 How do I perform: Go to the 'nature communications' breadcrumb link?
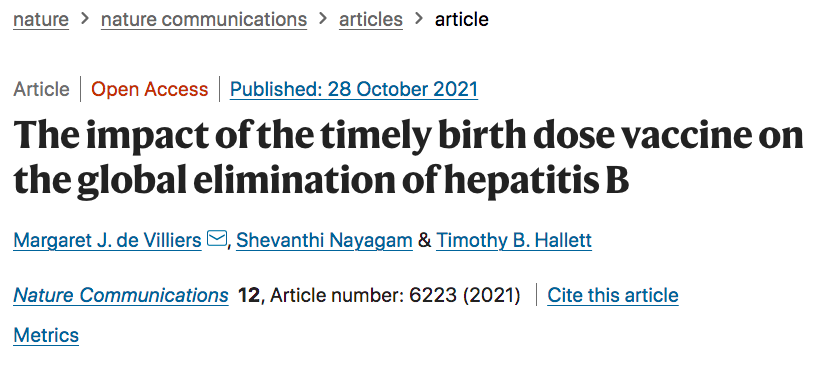204,20
